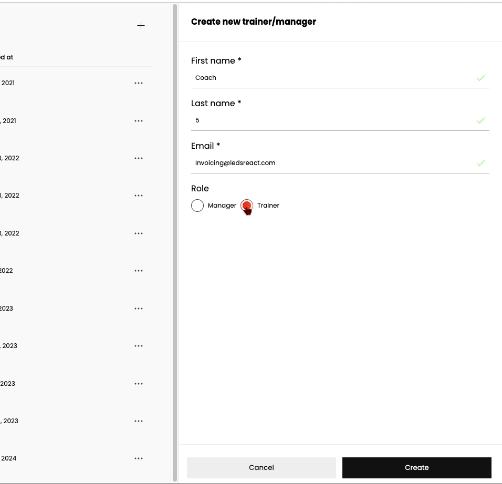The height and width of the screenshot is (484, 502).
Task: Open the three-dots menu for the first 2023 row
Action: pos(139,309)
